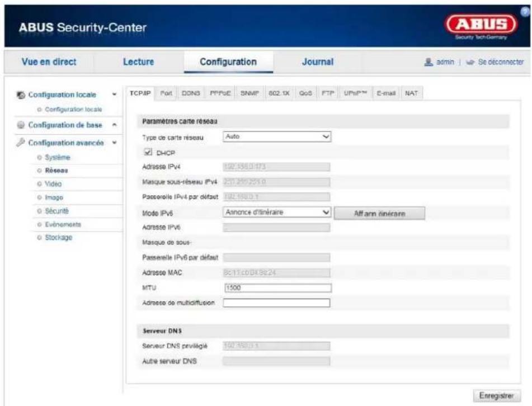Click the admin user link
Viewport: 532px width, 406px height.
click(445, 62)
